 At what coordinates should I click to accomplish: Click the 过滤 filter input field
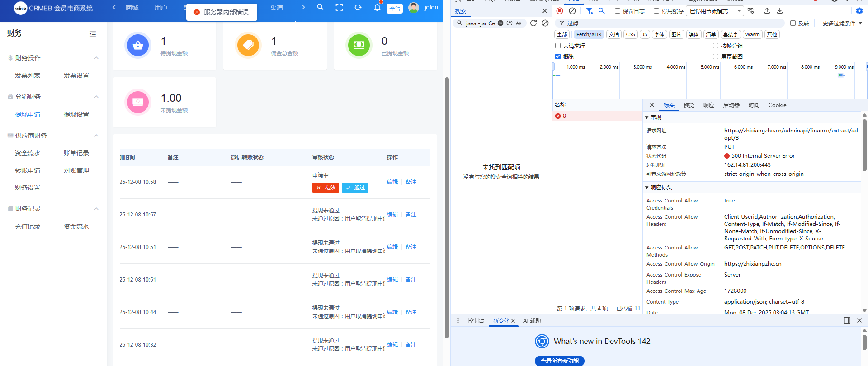pyautogui.click(x=669, y=23)
